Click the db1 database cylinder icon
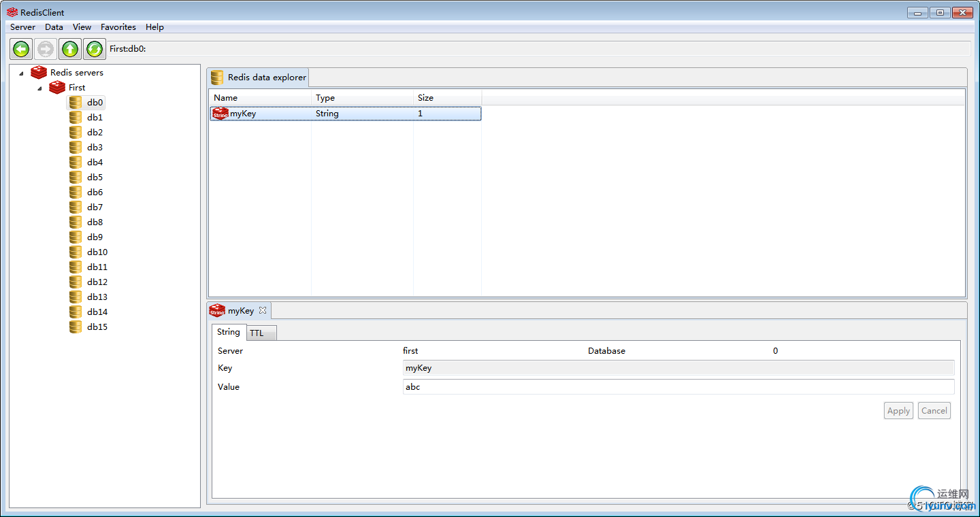 (76, 118)
